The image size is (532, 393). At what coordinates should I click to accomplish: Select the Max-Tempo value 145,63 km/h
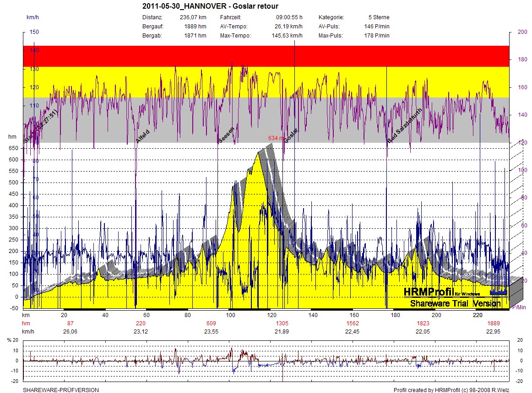[287, 36]
